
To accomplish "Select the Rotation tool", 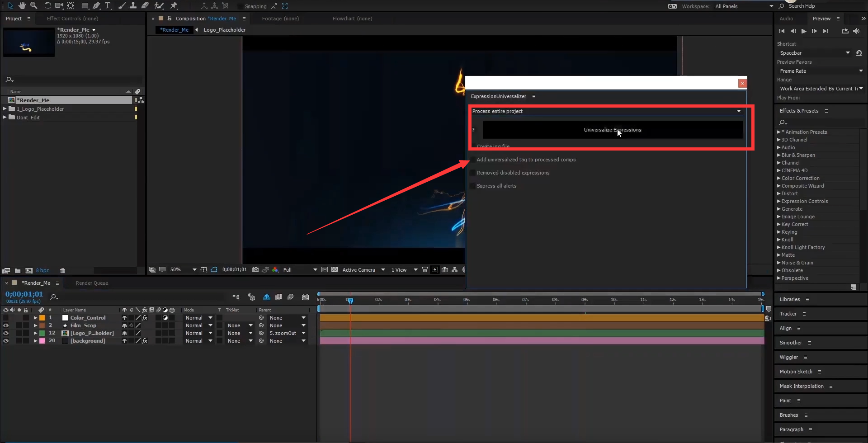I will click(47, 6).
